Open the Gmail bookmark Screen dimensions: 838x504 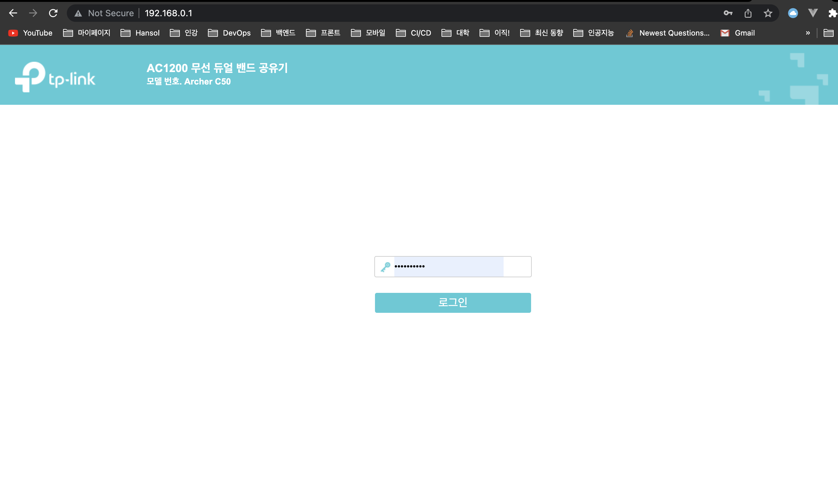click(737, 33)
